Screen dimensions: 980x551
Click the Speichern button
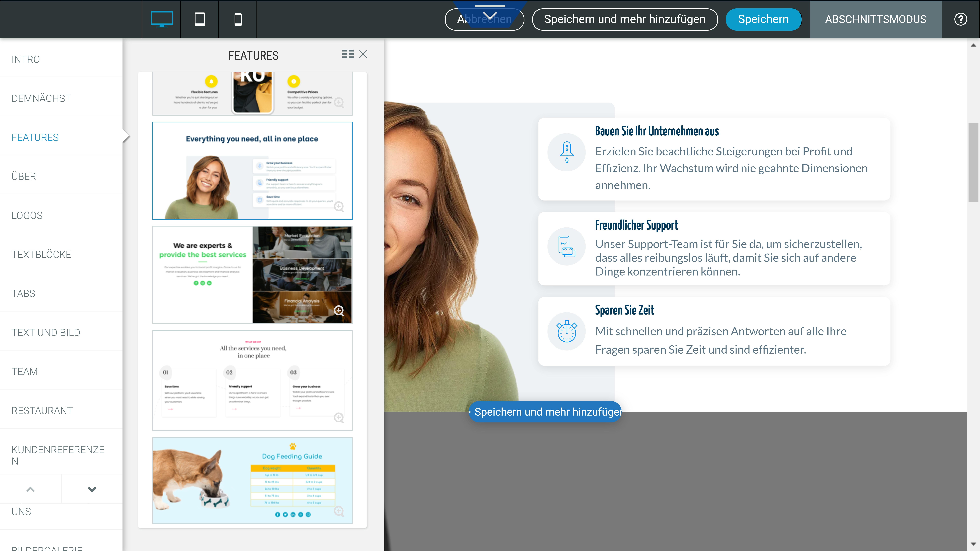763,19
